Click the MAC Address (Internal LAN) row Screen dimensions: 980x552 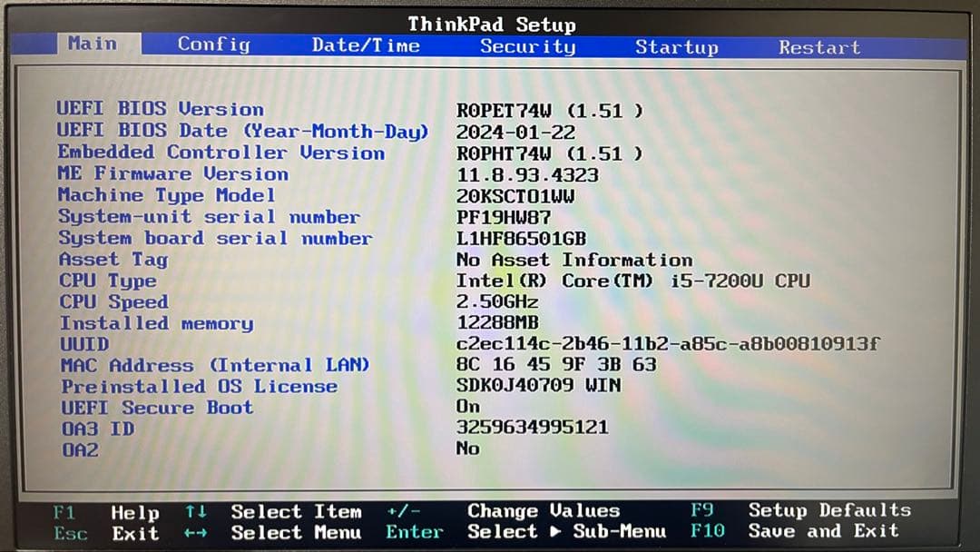coord(215,365)
